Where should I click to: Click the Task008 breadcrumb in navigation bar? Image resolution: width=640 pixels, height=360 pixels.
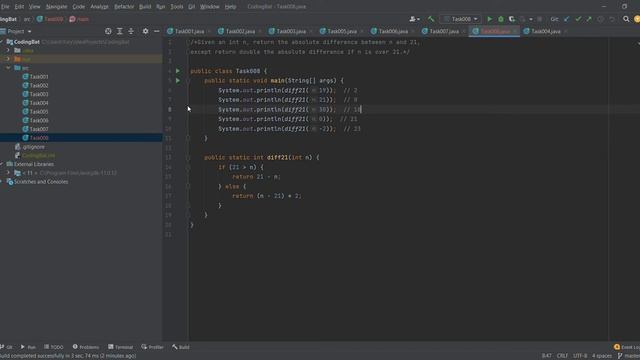click(50, 19)
